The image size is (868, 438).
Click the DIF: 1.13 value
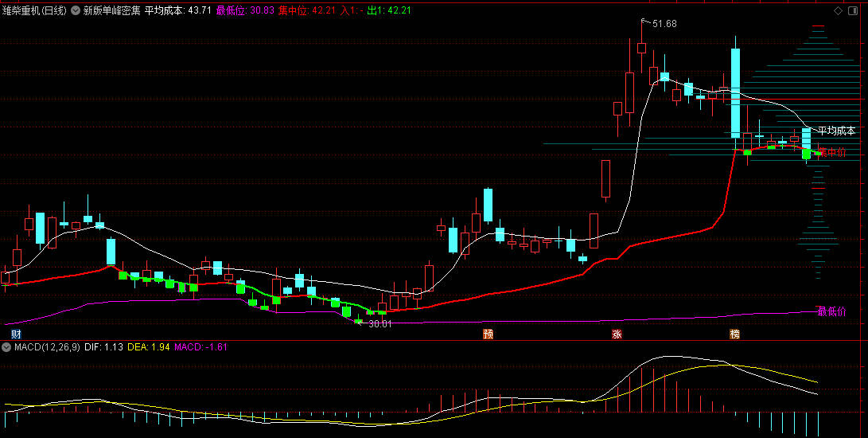pyautogui.click(x=103, y=347)
